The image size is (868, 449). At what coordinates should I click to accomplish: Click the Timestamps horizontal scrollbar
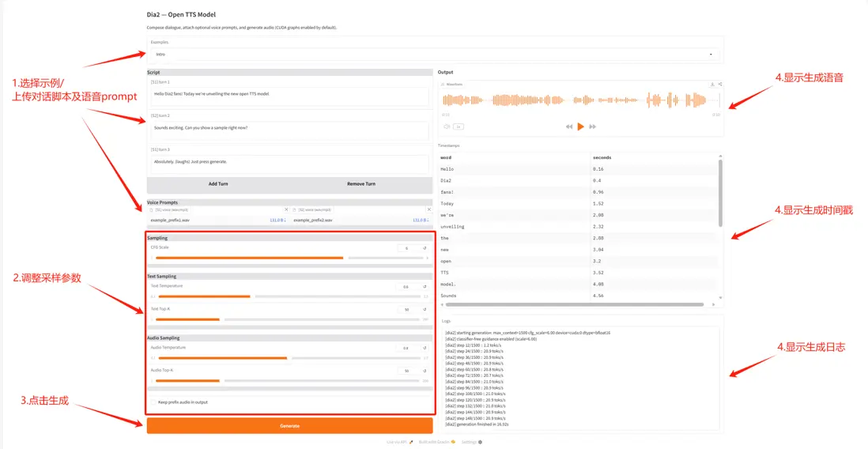pyautogui.click(x=574, y=304)
